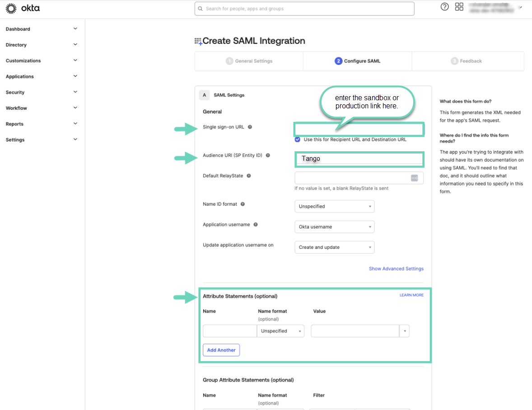532x410 pixels.
Task: Open the help question mark icon
Action: [444, 7]
